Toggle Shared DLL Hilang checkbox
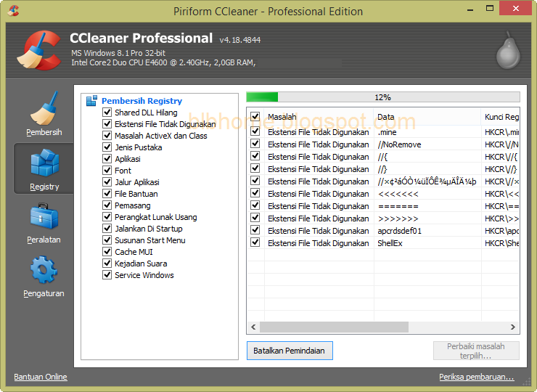Image resolution: width=537 pixels, height=392 pixels. [x=107, y=112]
